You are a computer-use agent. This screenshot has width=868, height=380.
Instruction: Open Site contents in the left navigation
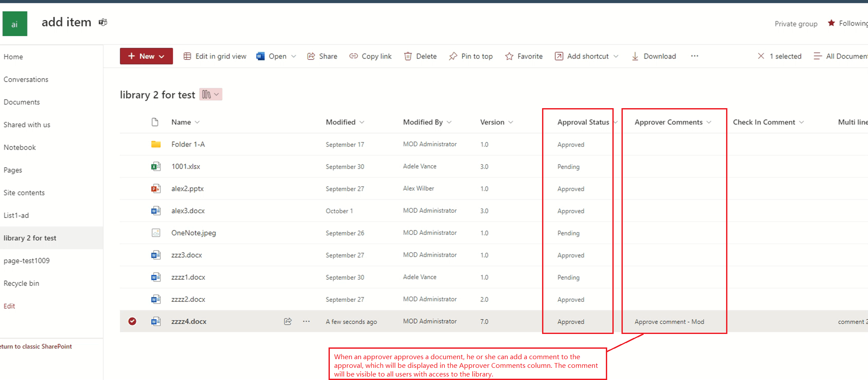pos(24,192)
